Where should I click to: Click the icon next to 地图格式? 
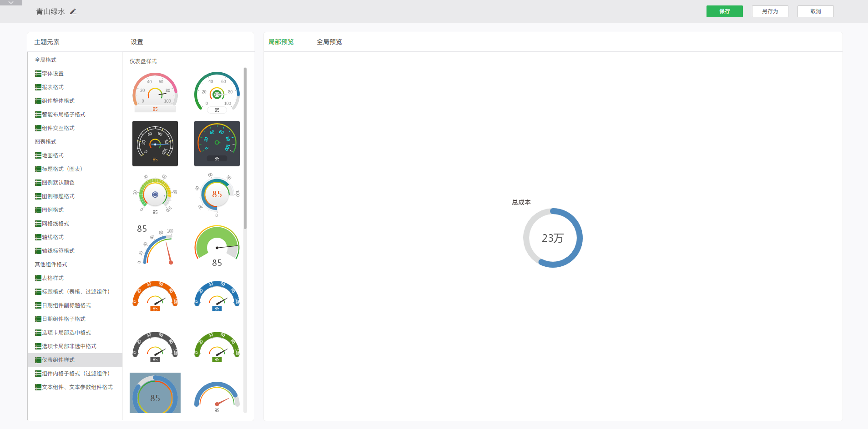point(38,155)
